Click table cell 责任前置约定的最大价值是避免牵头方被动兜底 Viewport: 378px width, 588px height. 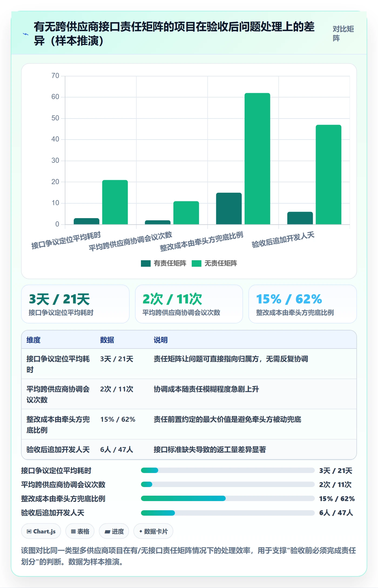coord(227,419)
